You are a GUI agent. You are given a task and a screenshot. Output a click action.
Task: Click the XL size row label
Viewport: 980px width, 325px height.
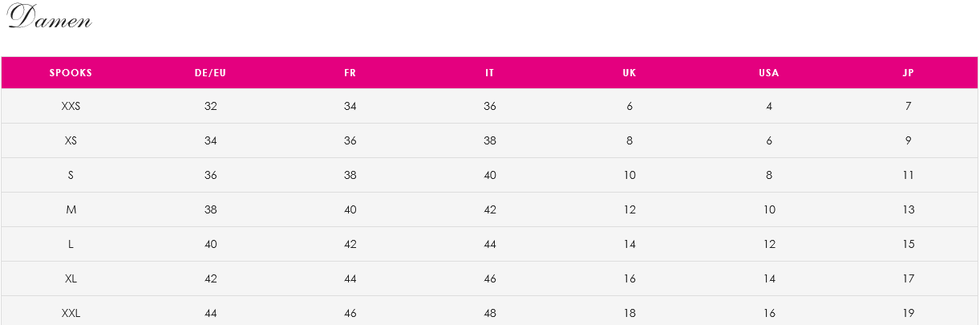pos(71,278)
